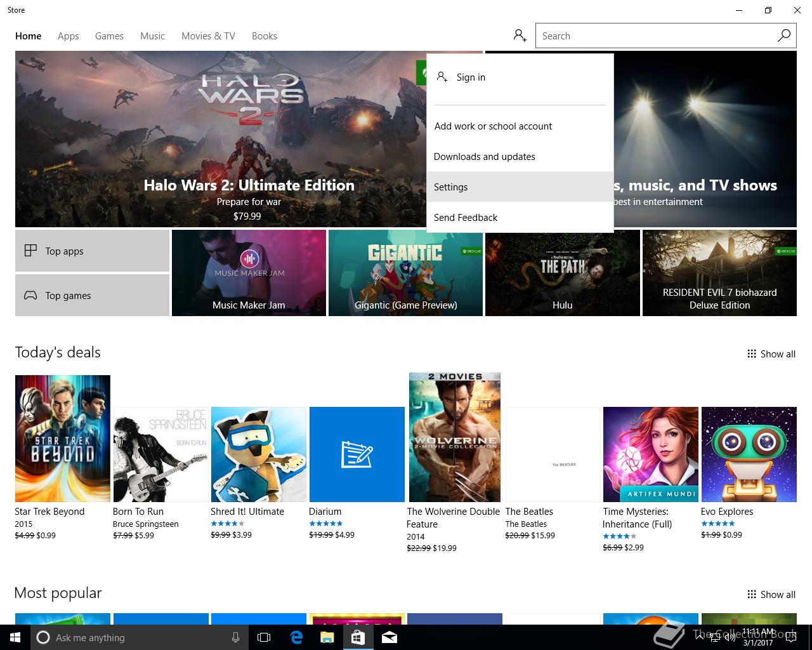Image resolution: width=812 pixels, height=650 pixels.
Task: Switch to the Apps tab
Action: tap(68, 36)
